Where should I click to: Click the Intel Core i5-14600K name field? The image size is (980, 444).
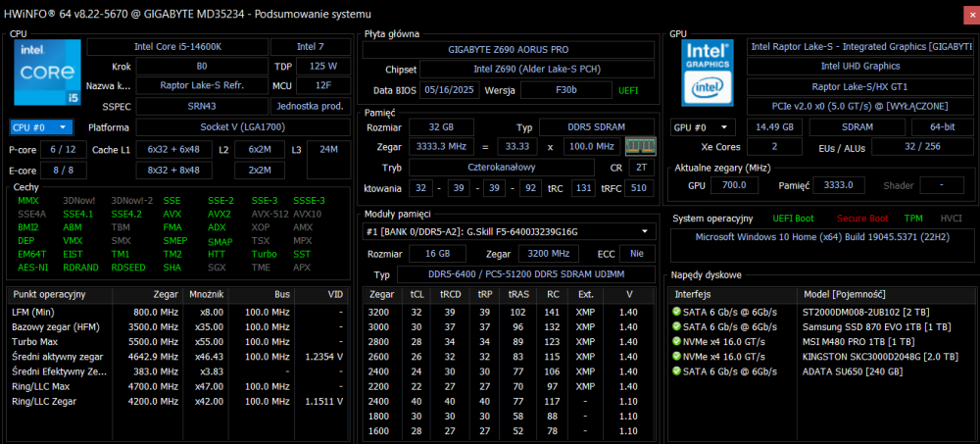pyautogui.click(x=176, y=47)
